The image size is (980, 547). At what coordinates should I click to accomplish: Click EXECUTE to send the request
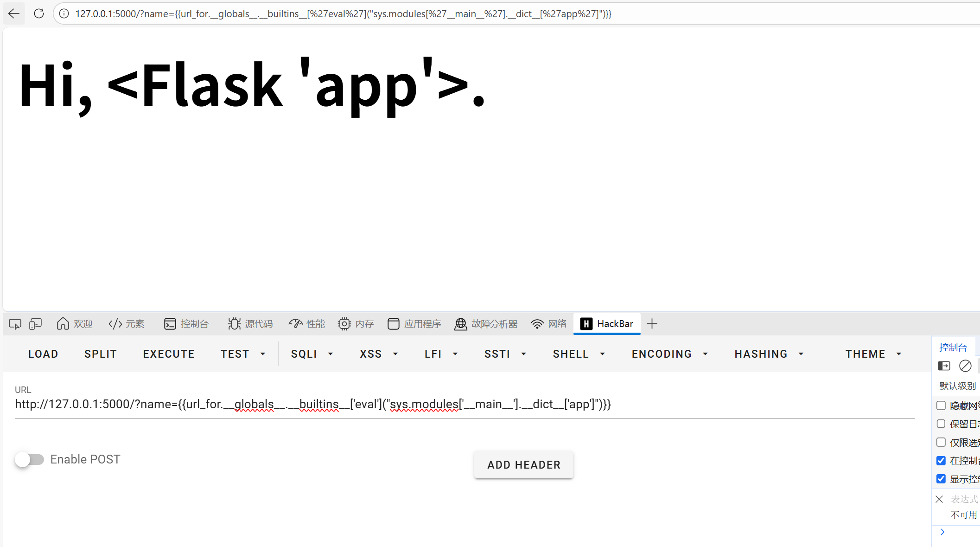169,354
